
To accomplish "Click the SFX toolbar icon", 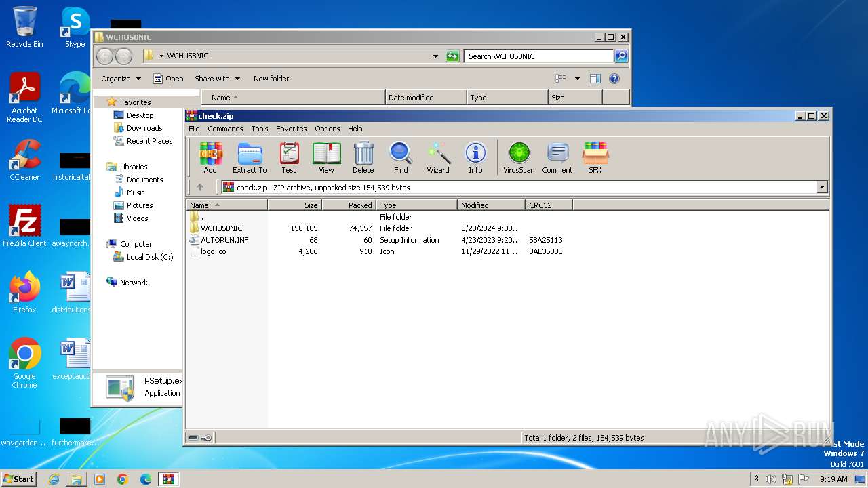I will pos(595,158).
